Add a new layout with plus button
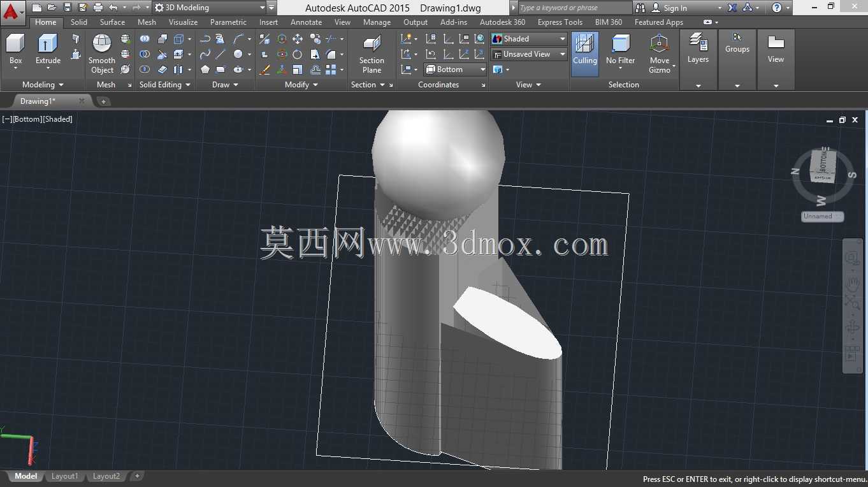The height and width of the screenshot is (487, 868). pyautogui.click(x=137, y=476)
